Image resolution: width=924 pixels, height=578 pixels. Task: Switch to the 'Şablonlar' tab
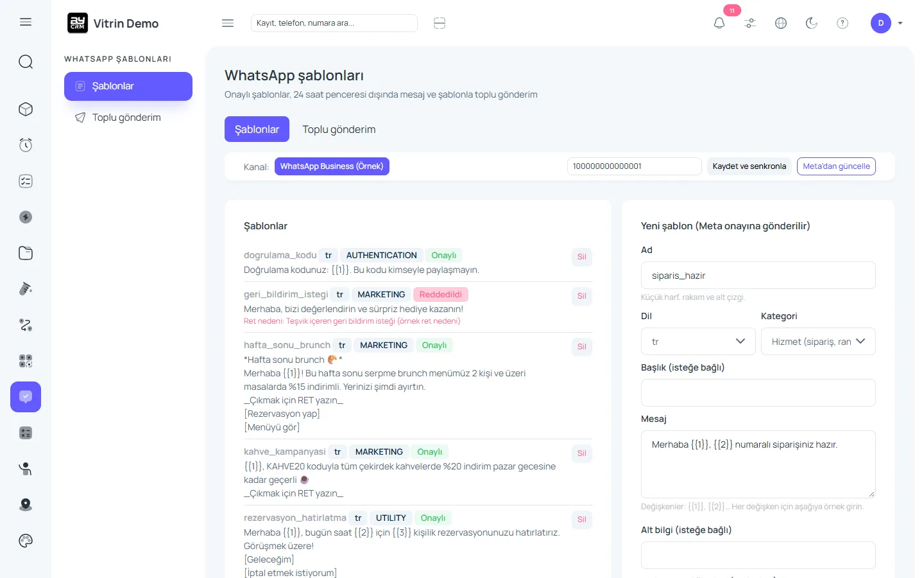(x=257, y=129)
